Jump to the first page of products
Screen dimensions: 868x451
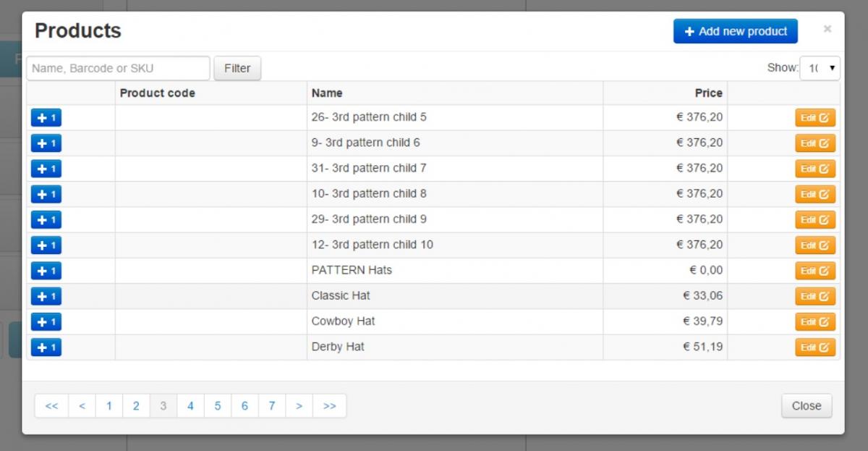pos(51,406)
